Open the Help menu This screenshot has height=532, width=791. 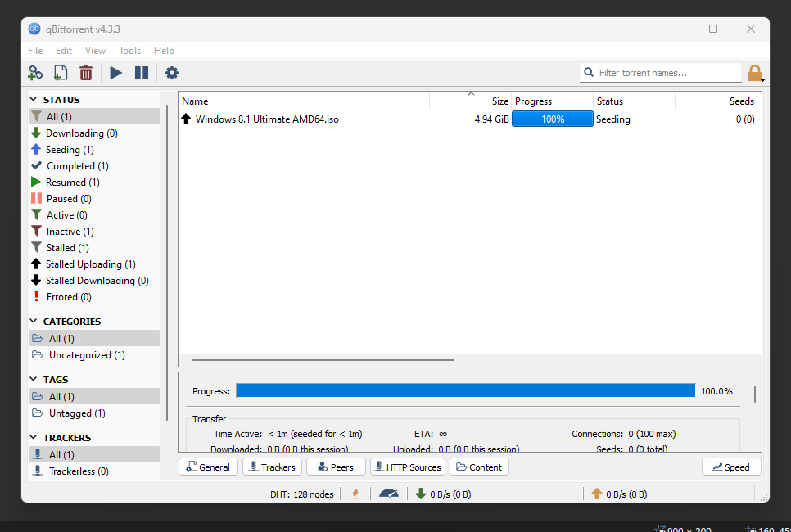(164, 51)
